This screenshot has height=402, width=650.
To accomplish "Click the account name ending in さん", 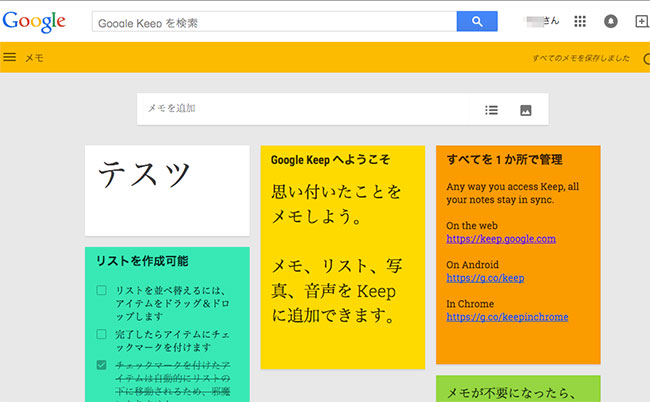I will click(x=542, y=21).
